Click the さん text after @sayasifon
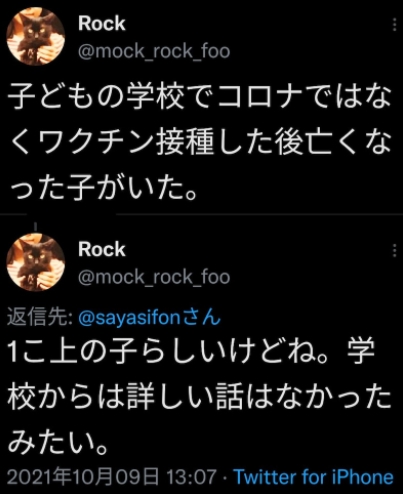This screenshot has width=403, height=494. point(201,317)
